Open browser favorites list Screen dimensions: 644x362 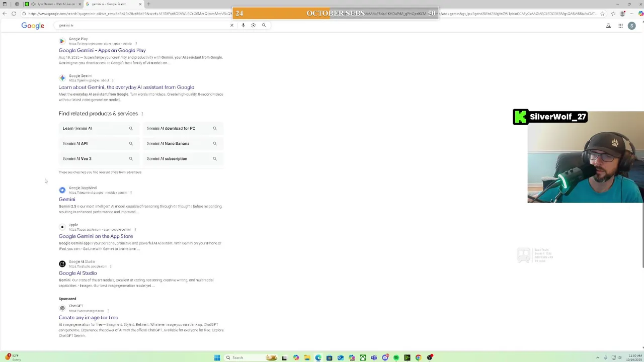[x=613, y=14]
